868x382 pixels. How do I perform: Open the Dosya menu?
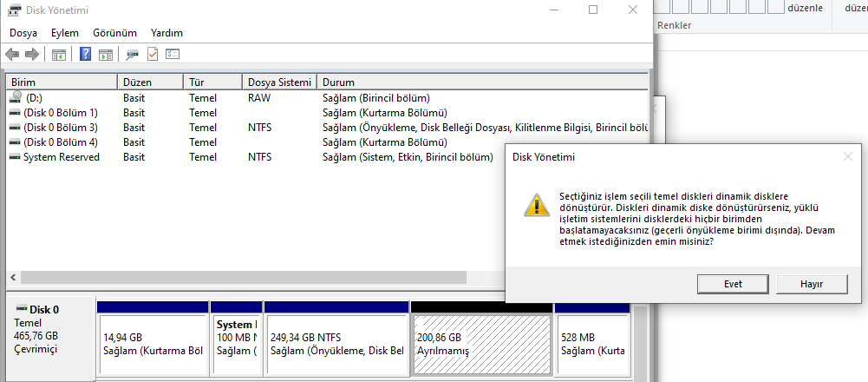[x=23, y=33]
